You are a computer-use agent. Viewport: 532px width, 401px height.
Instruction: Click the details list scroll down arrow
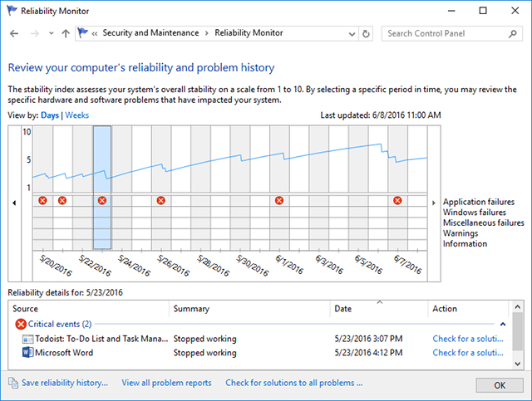[x=517, y=364]
